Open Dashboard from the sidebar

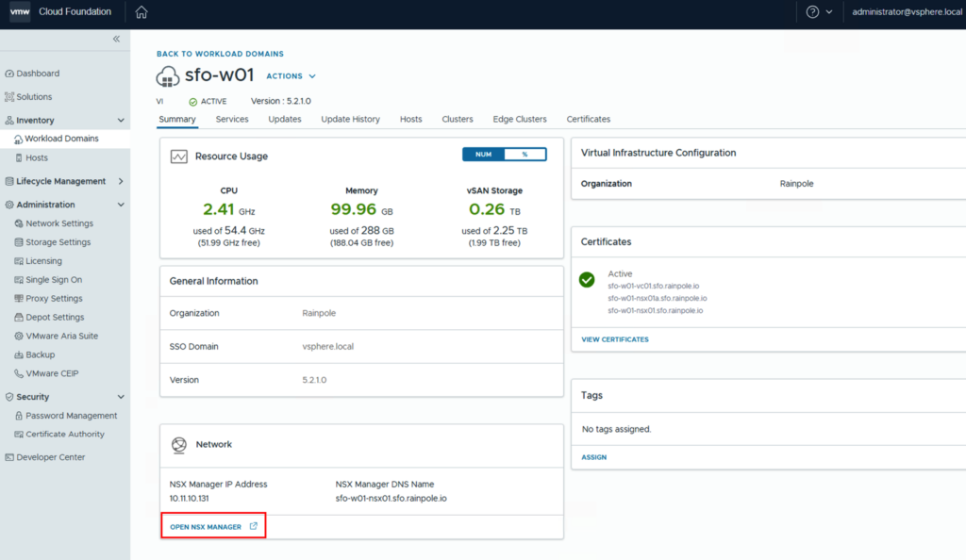(38, 74)
